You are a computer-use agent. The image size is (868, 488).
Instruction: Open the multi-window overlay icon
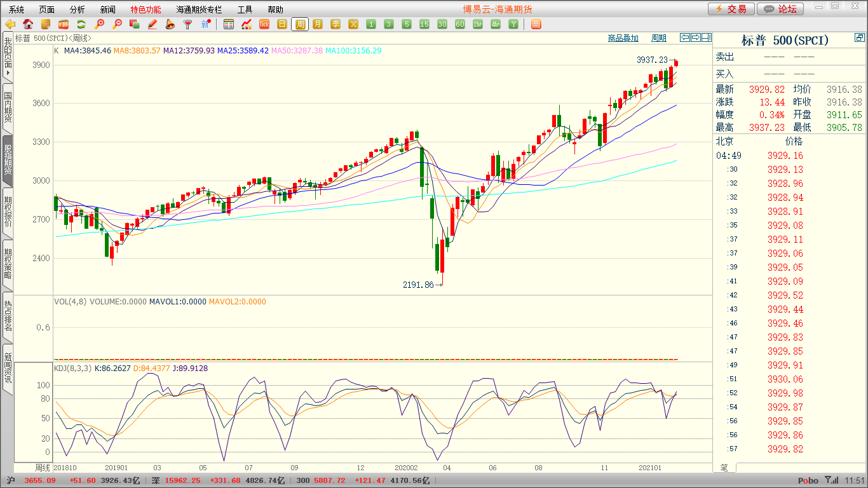click(134, 24)
